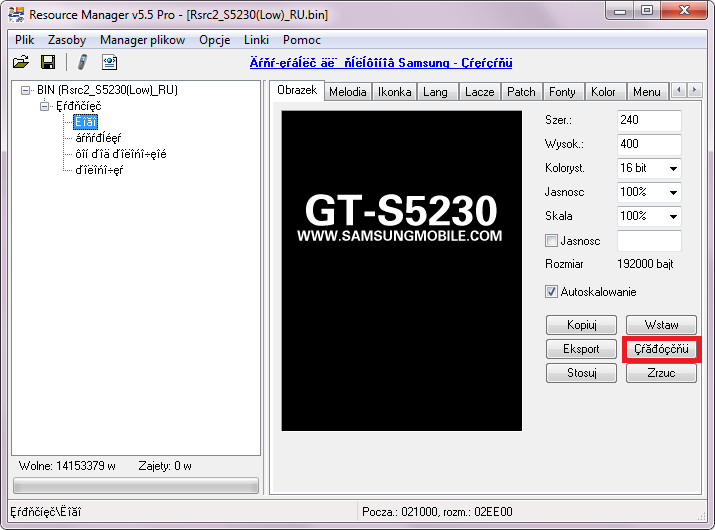Click the Zrzuc button
Screen dimensions: 715x530
pyautogui.click(x=661, y=373)
